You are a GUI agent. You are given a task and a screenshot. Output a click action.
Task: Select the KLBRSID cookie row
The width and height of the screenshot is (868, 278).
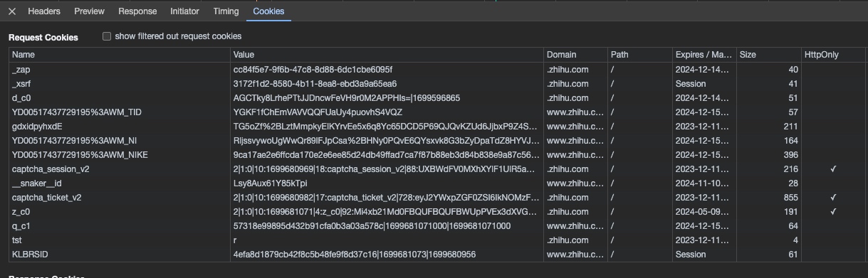click(x=436, y=255)
